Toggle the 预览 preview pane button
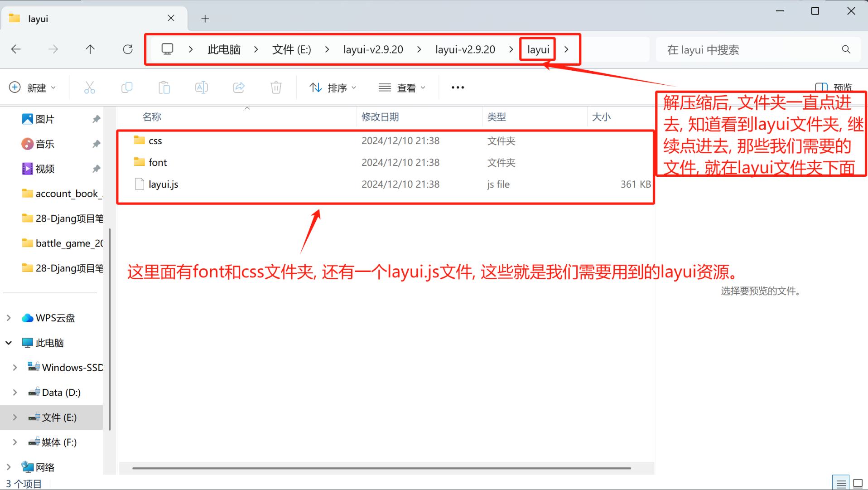 834,87
